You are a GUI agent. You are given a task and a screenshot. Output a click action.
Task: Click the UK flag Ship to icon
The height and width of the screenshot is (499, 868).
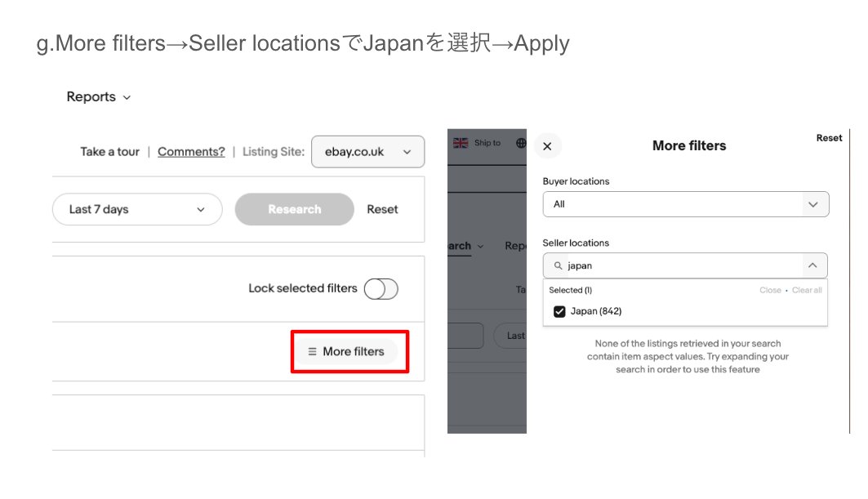(x=461, y=143)
